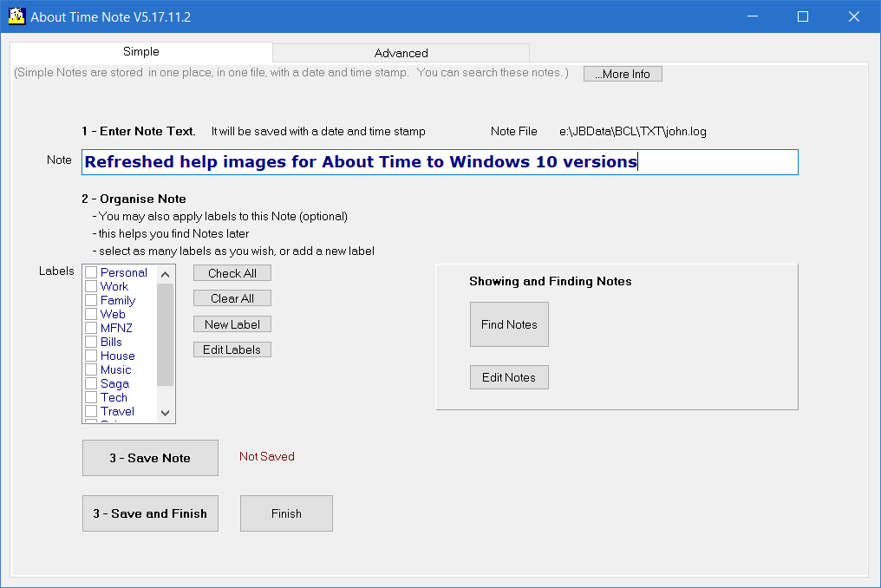Viewport: 881px width, 588px height.
Task: Select the Music label checkbox
Action: pos(91,369)
